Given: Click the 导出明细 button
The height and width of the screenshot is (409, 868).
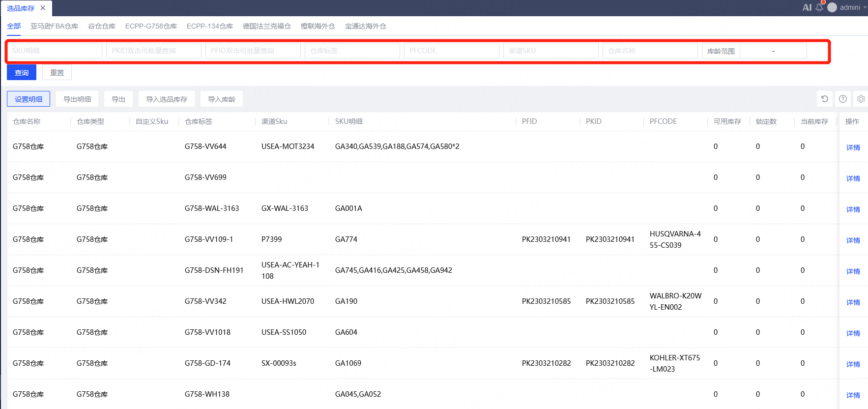Looking at the screenshot, I should click(x=77, y=99).
